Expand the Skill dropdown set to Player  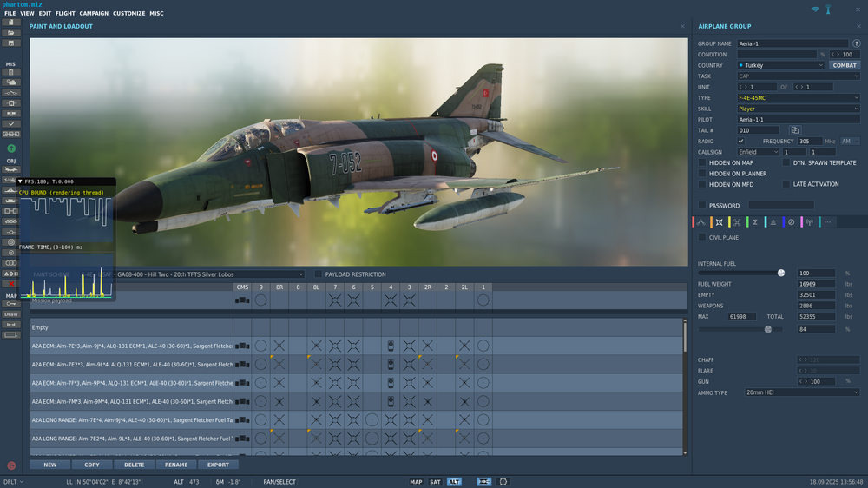[x=799, y=109]
